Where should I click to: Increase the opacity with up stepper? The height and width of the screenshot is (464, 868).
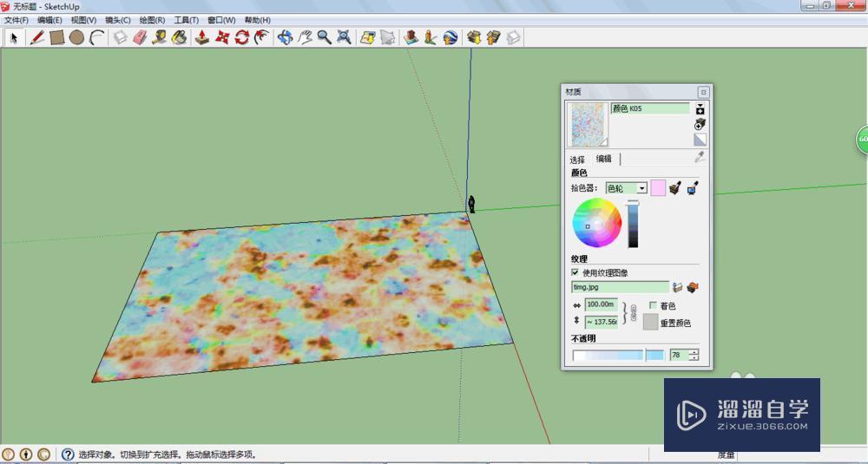[x=694, y=352]
